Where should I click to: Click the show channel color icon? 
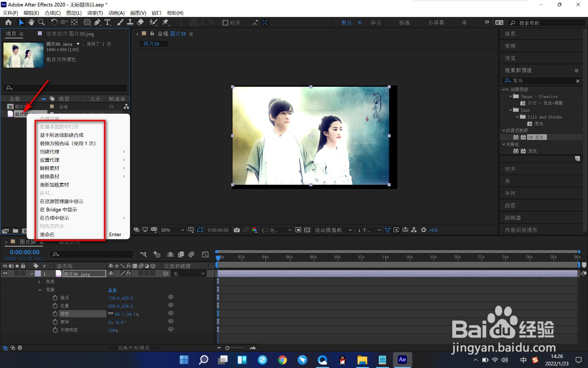(254, 230)
